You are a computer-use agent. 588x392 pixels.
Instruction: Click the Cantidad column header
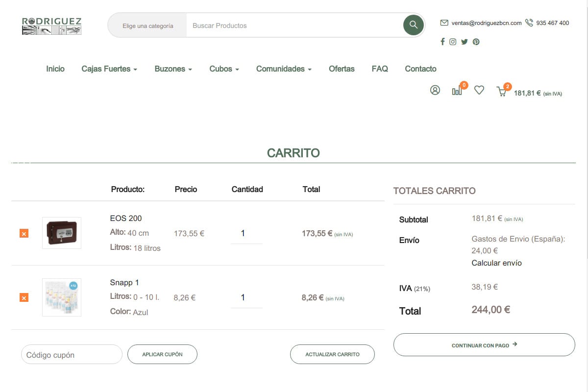click(247, 190)
